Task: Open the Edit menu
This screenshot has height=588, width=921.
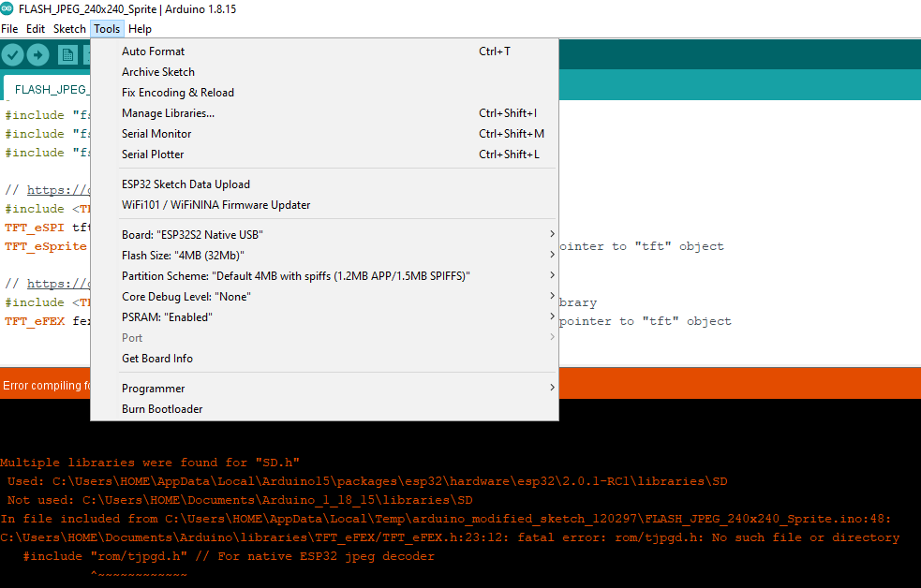Action: (x=36, y=29)
